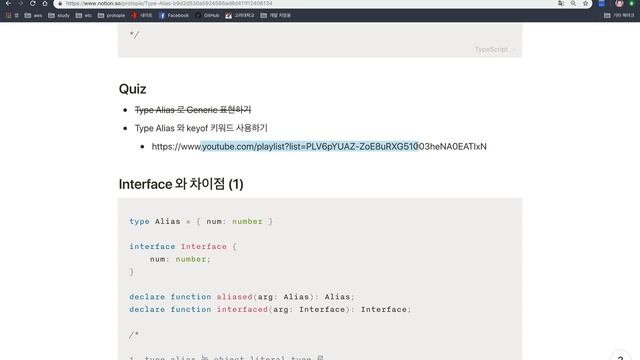Click 'declare function aliased' code line
This screenshot has width=640, height=360.
click(242, 297)
